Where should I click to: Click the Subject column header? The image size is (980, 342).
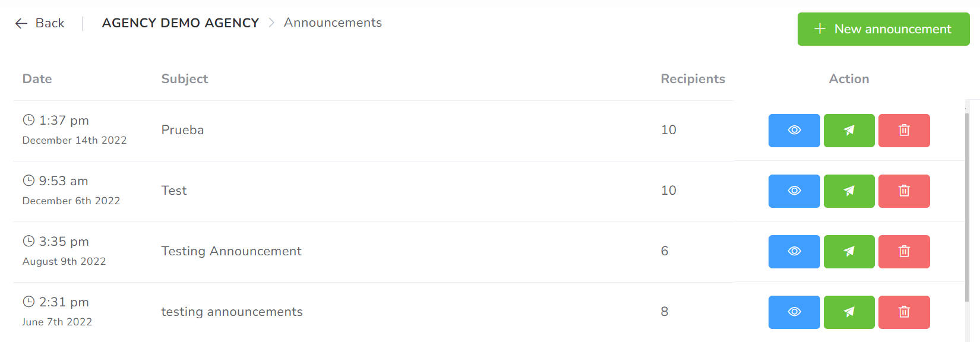pos(185,79)
